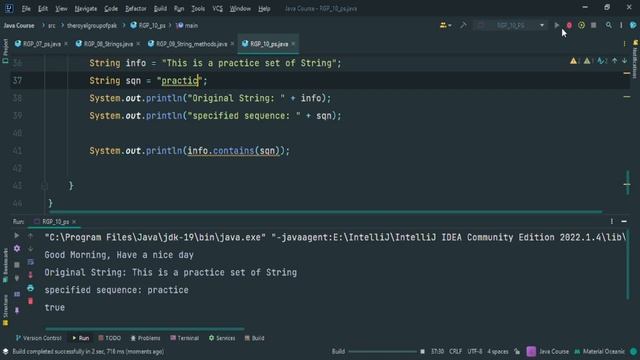Viewport: 640px width, 360px height.
Task: Toggle soft-wrap icon in Run panel
Action: pyautogui.click(x=31, y=262)
